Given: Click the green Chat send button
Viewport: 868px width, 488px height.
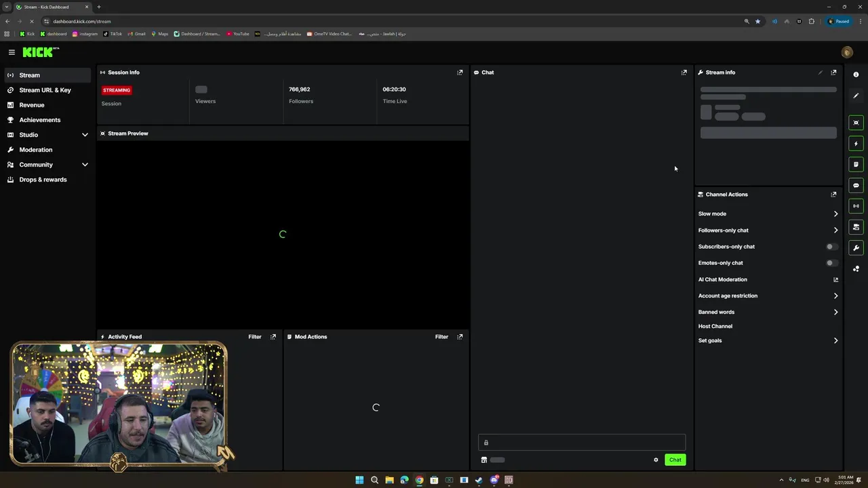Looking at the screenshot, I should 675,460.
